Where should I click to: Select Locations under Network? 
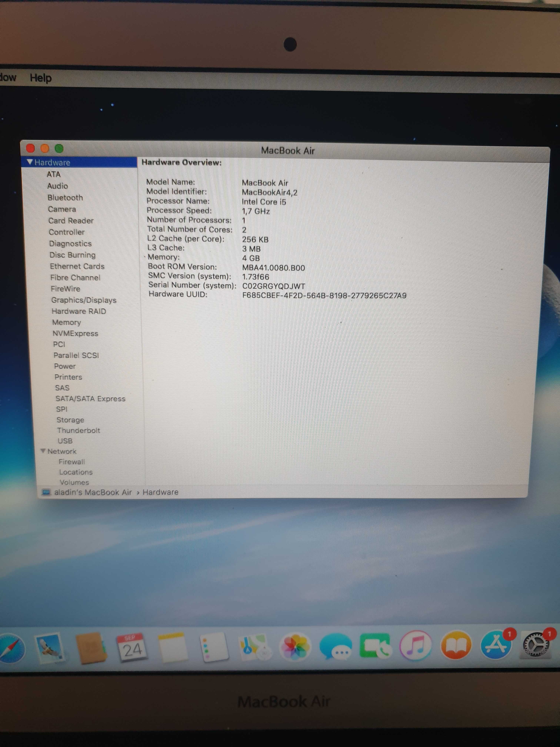76,472
